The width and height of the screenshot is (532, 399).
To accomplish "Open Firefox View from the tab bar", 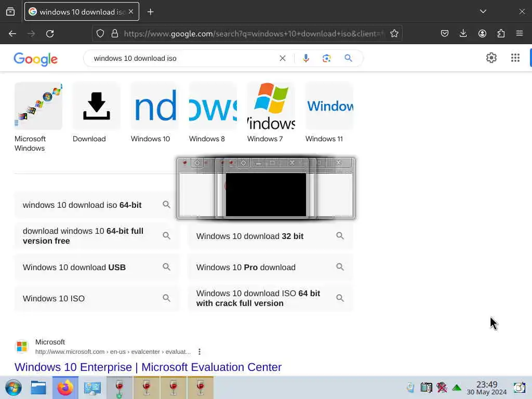I will tap(10, 12).
